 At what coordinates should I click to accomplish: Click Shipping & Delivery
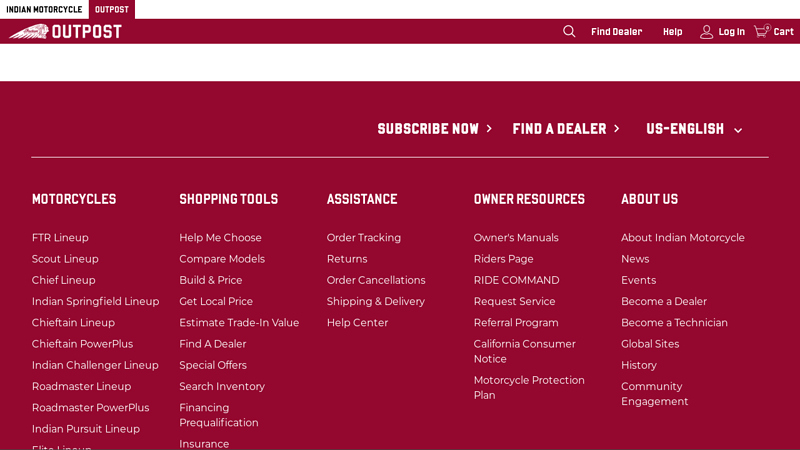376,302
